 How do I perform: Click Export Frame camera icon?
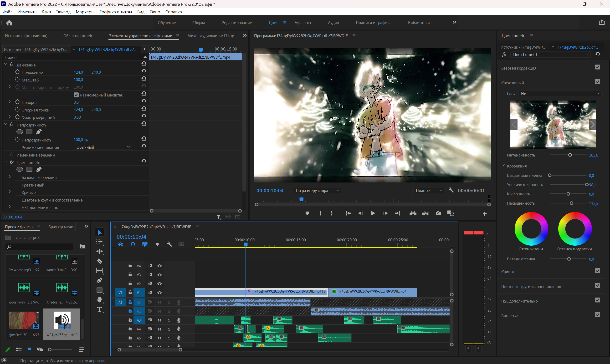coord(438,213)
